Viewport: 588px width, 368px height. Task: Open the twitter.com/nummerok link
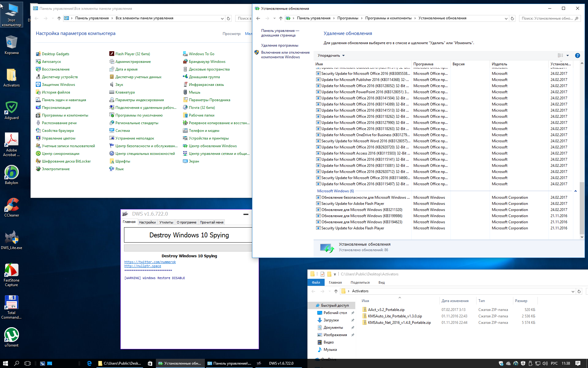[x=150, y=262]
